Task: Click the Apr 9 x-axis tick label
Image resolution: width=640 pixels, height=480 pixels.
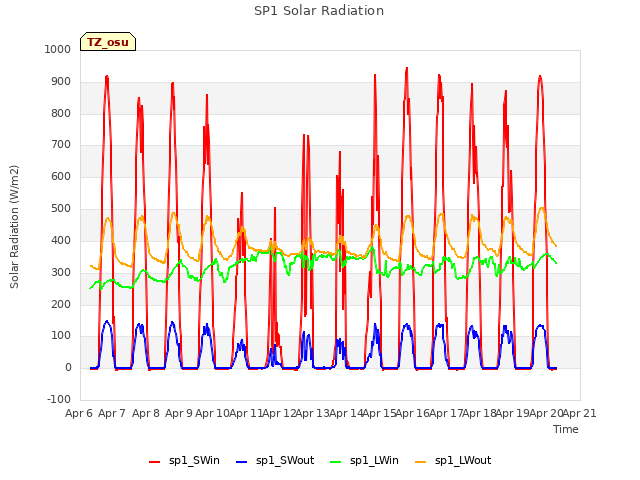Action: (x=179, y=413)
